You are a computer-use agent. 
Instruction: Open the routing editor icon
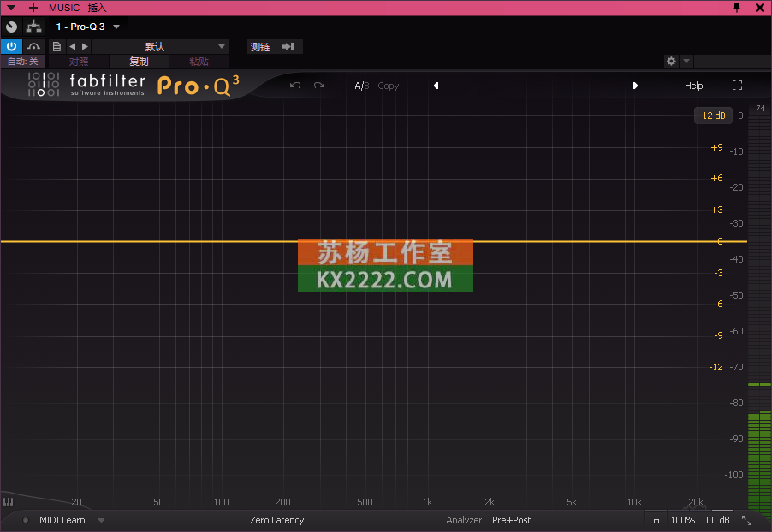tap(33, 27)
